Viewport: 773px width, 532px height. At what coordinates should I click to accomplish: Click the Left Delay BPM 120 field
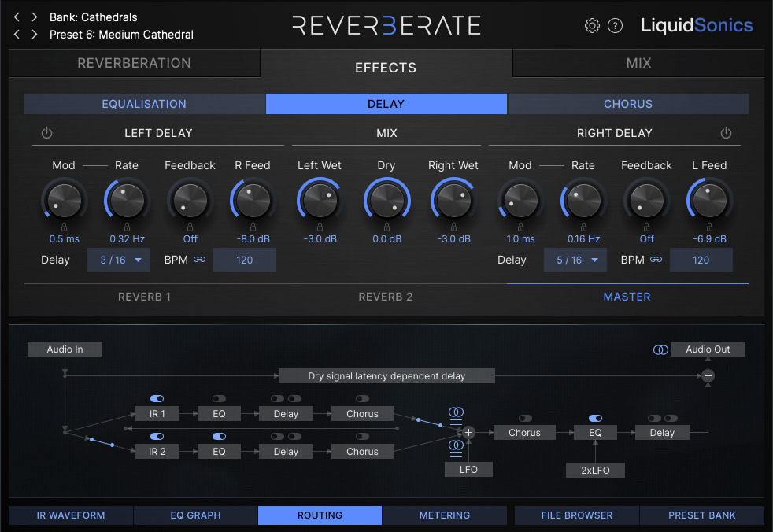pyautogui.click(x=245, y=260)
